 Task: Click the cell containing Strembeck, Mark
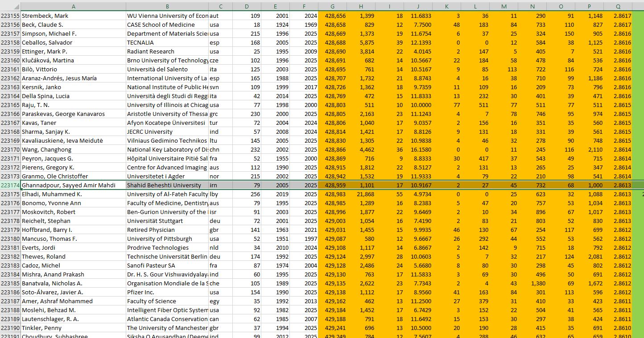point(73,16)
